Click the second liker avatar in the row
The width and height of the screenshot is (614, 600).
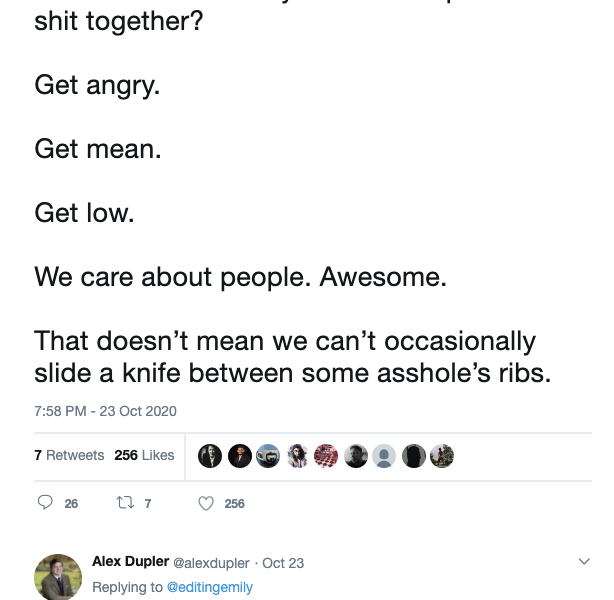tap(239, 456)
